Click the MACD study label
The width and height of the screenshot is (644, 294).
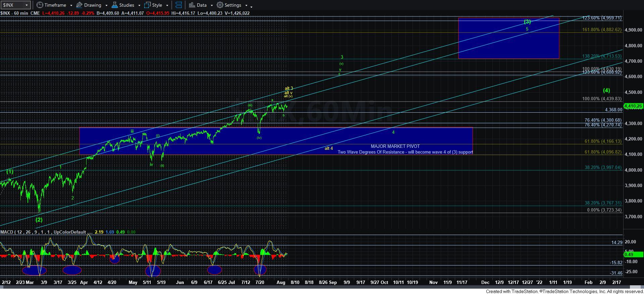pos(47,232)
